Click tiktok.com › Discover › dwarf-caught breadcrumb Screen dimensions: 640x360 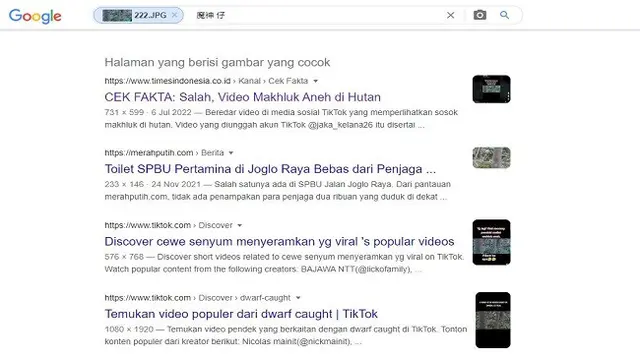pyautogui.click(x=198, y=298)
